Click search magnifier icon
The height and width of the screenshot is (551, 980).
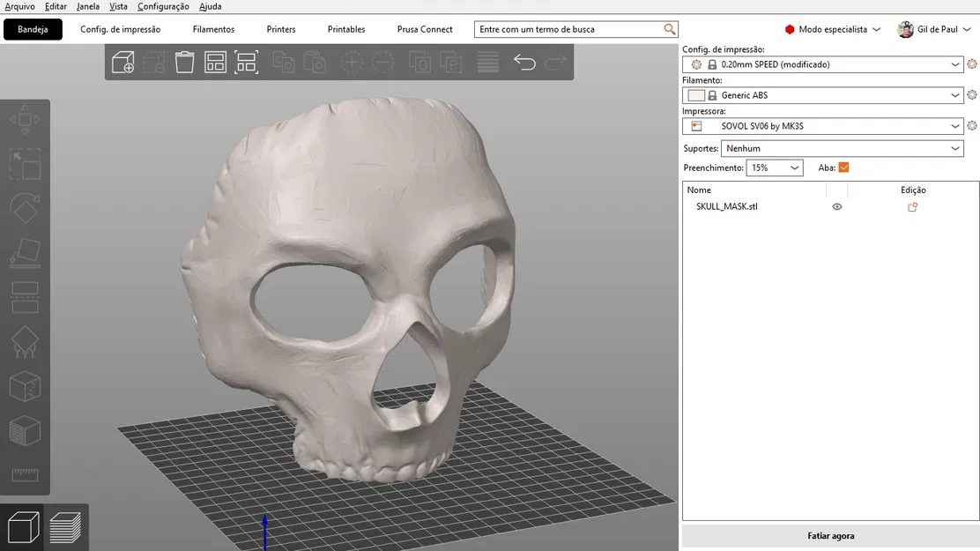[x=670, y=29]
